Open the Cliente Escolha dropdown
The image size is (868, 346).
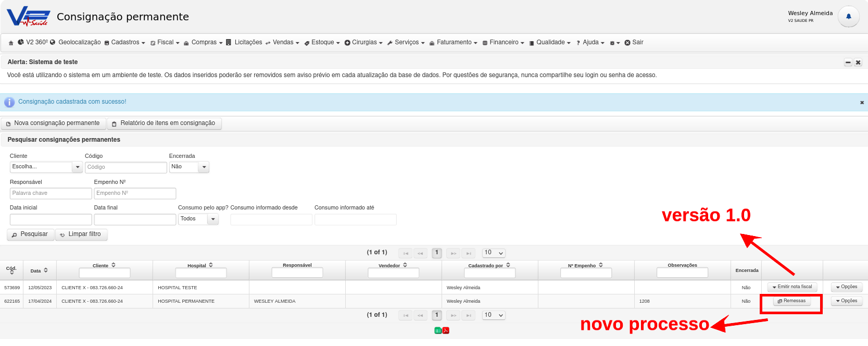click(46, 167)
